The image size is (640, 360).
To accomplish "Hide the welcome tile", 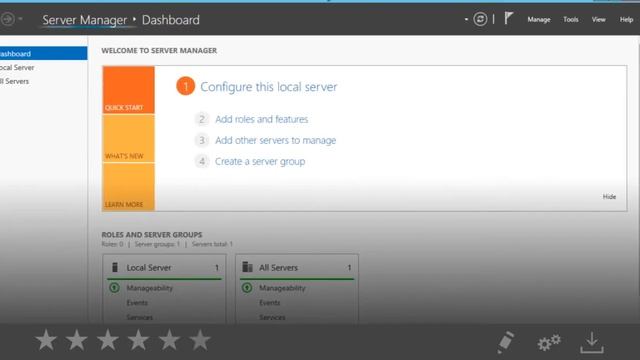I will pos(609,197).
